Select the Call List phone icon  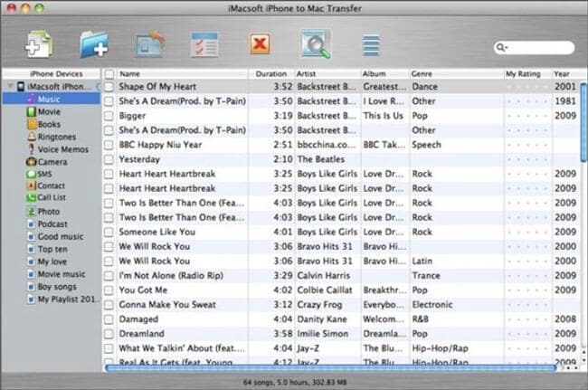click(x=32, y=197)
